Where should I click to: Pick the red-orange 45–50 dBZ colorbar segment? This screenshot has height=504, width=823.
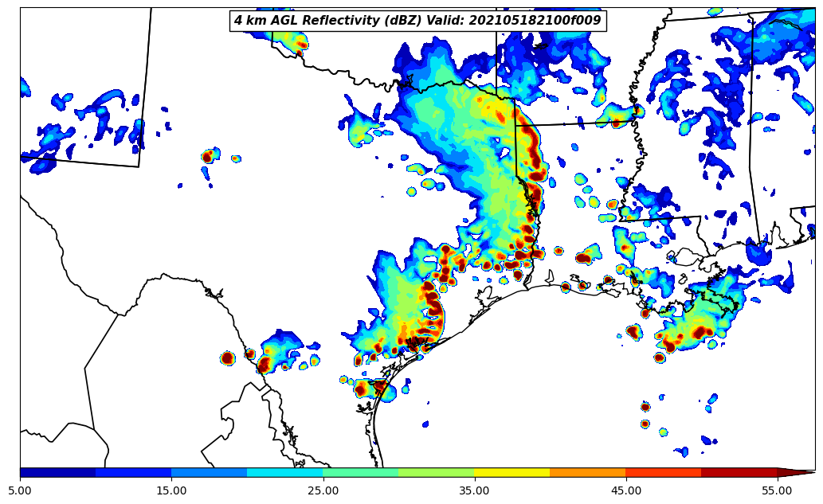(x=663, y=472)
